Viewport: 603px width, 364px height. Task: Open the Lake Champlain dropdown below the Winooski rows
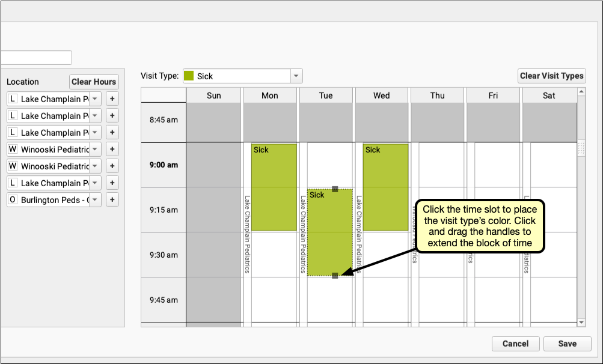click(x=95, y=183)
